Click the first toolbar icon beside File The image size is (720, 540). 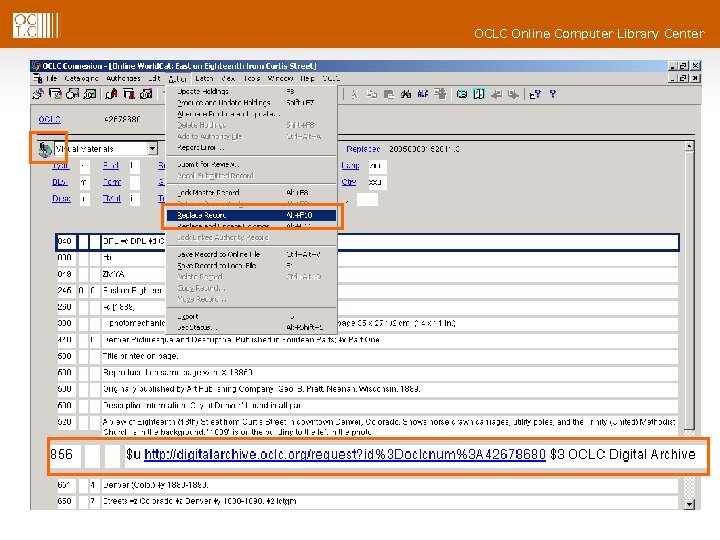[x=38, y=94]
